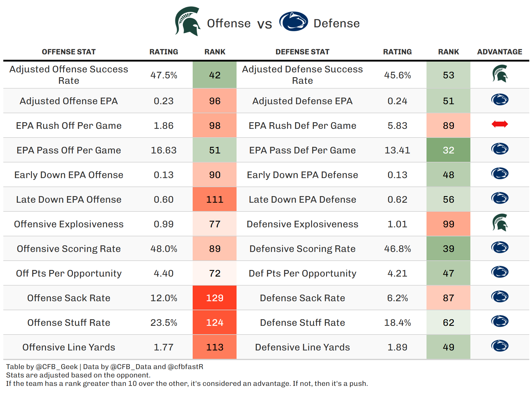Click the orange 111 Late Down rank cell

[215, 199]
